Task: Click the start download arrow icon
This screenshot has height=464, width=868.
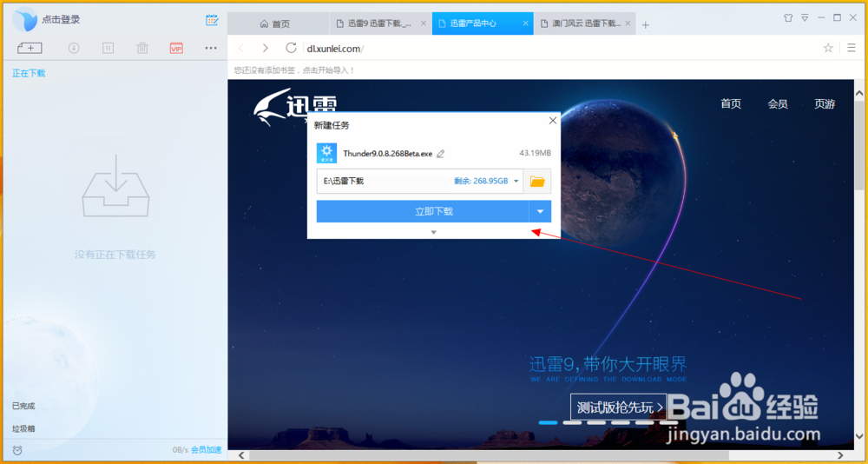Action: tap(74, 49)
